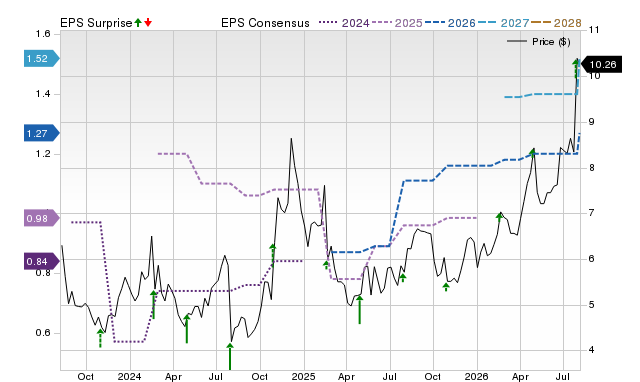Image resolution: width=640 pixels, height=382 pixels.
Task: Click the 4 price axis label
Action: tap(591, 350)
